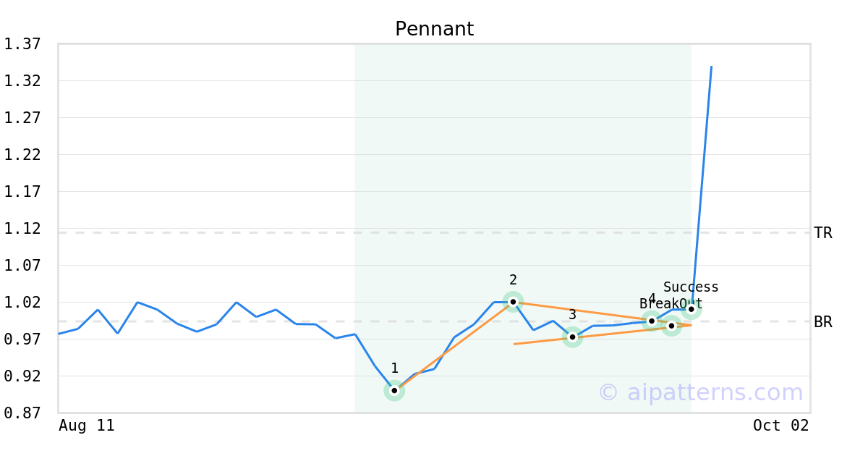Select pattern point 2 marker at the peak

(513, 301)
